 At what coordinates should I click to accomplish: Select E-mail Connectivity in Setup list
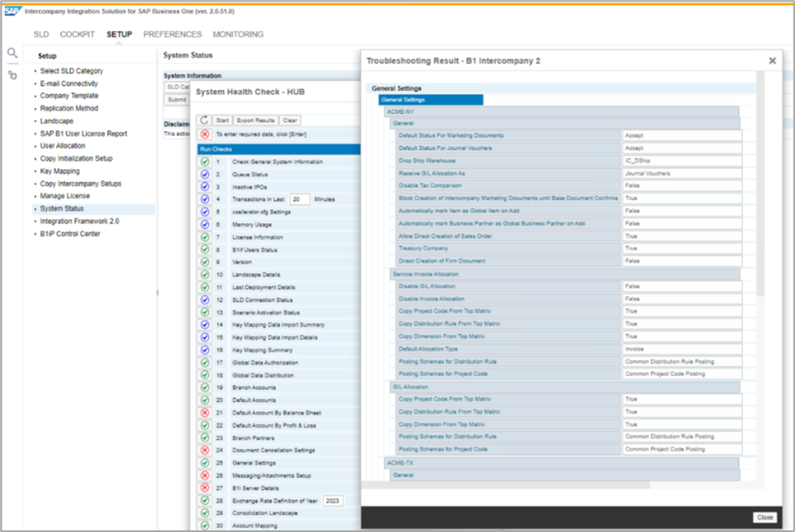point(69,84)
